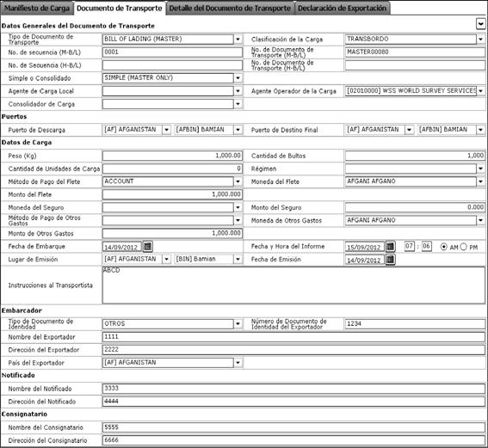Screen dimensions: 488x448
Task: Click Instrucciones al Transportista text area
Action: (293, 285)
